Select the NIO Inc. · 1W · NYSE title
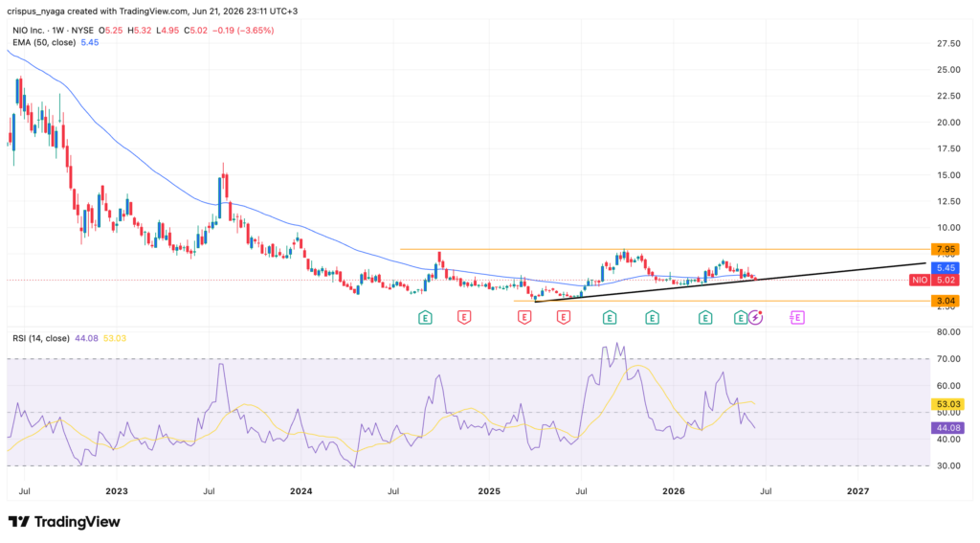This screenshot has width=980, height=543. point(54,30)
